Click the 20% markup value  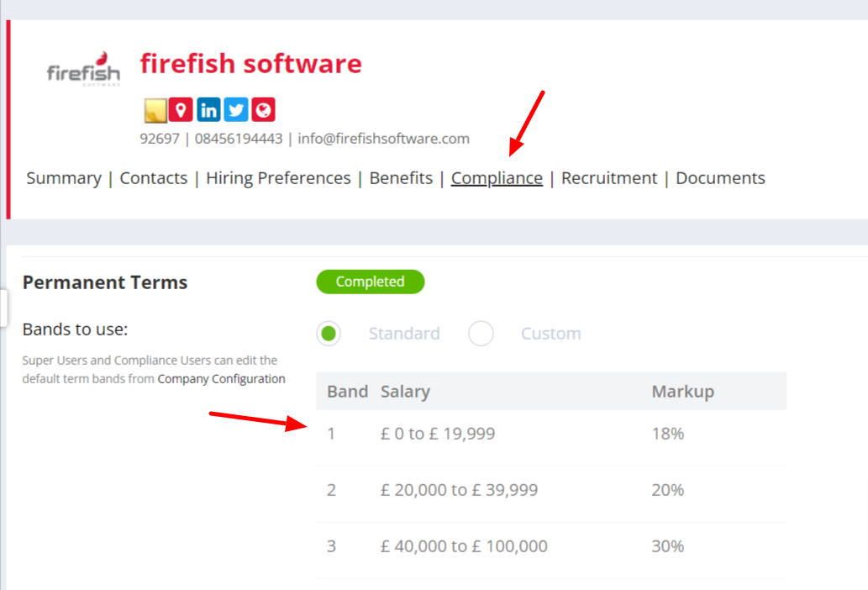668,490
